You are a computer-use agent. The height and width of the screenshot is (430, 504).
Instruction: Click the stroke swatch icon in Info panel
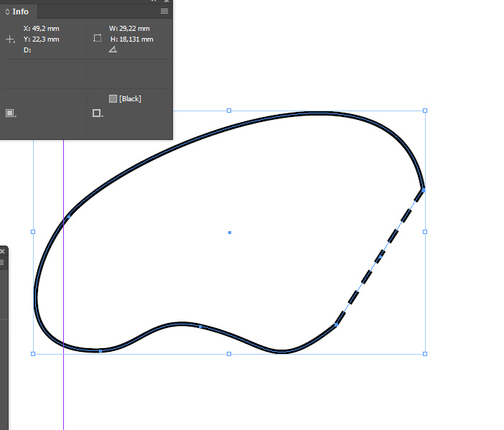click(x=98, y=113)
